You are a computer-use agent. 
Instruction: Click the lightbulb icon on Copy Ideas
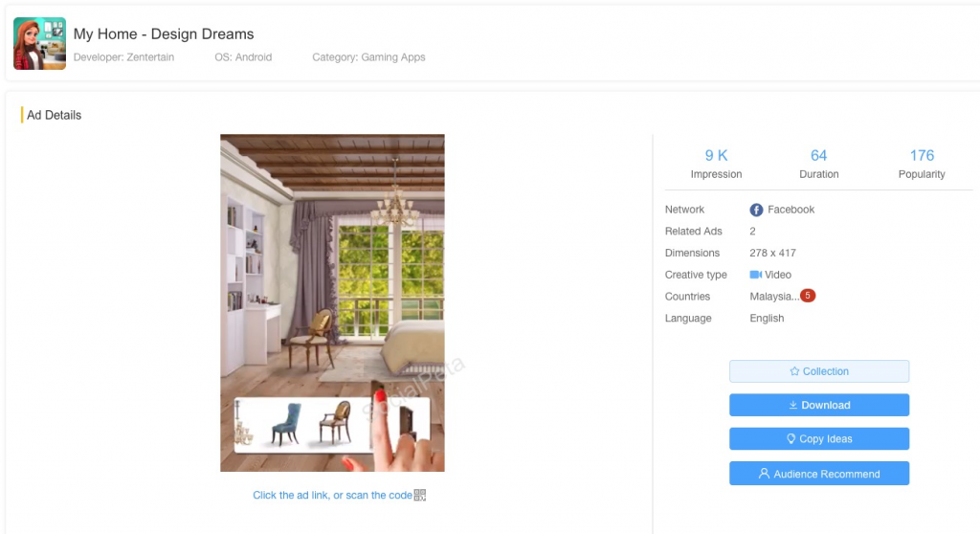[x=791, y=439]
